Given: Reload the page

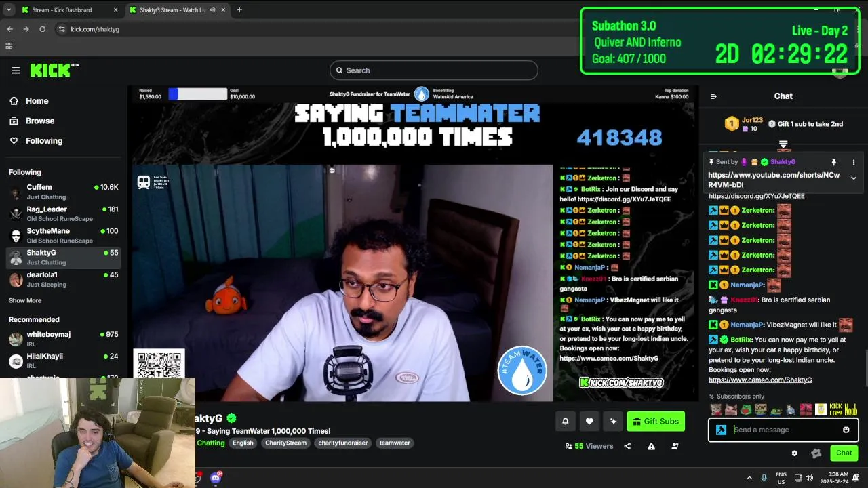Looking at the screenshot, I should click(42, 29).
